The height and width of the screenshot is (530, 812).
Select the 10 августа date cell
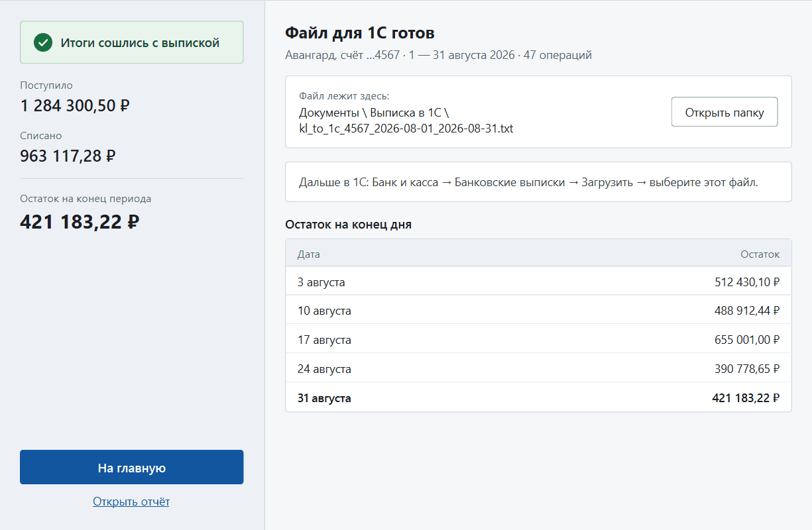pos(324,311)
